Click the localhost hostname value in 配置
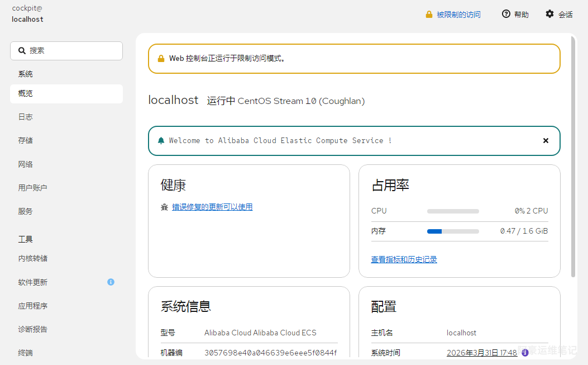This screenshot has width=588, height=365. [x=461, y=333]
